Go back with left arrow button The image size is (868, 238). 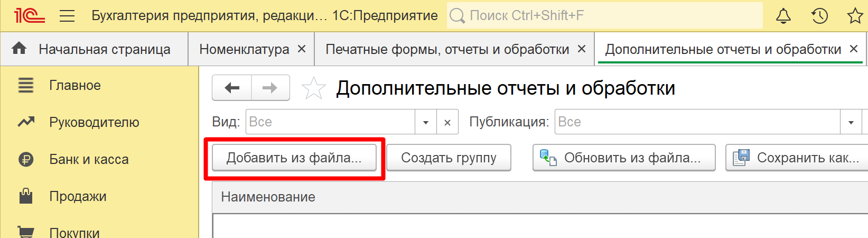[x=232, y=88]
